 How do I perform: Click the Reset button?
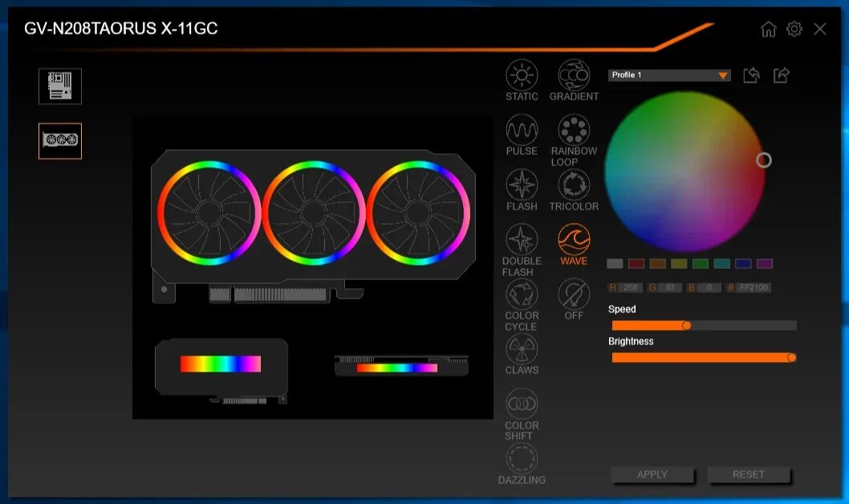tap(748, 475)
